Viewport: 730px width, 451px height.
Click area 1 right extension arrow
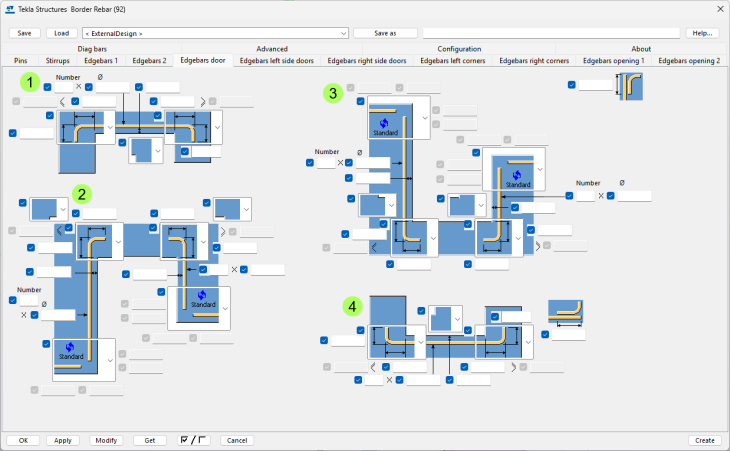203,101
